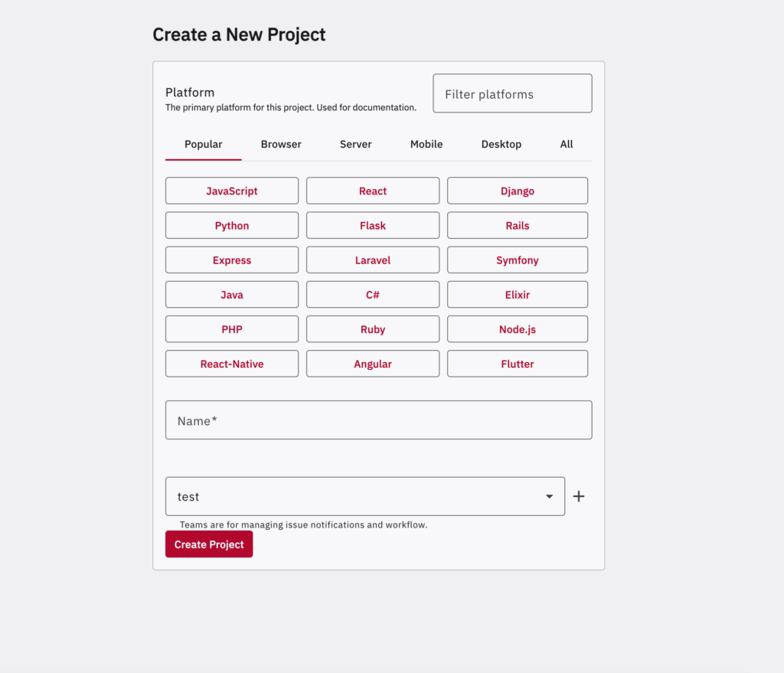Show All platforms tab
Screen dimensions: 784x673
pyautogui.click(x=567, y=144)
